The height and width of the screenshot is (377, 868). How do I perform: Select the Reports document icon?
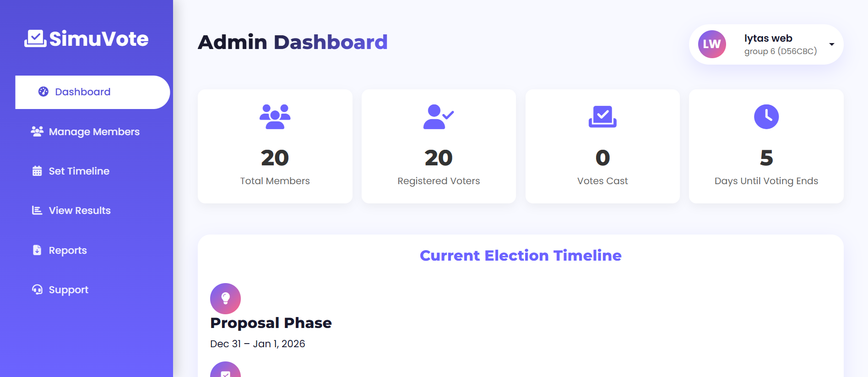(x=36, y=250)
